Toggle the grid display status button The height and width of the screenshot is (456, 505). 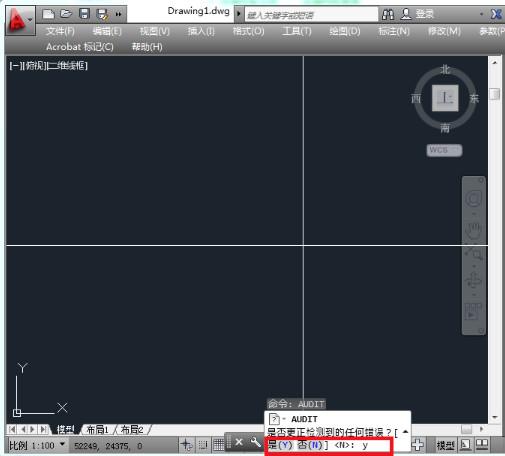click(x=219, y=444)
